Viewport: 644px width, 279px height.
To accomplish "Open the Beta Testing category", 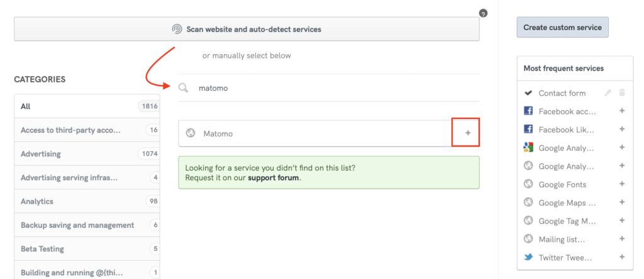I will point(87,249).
